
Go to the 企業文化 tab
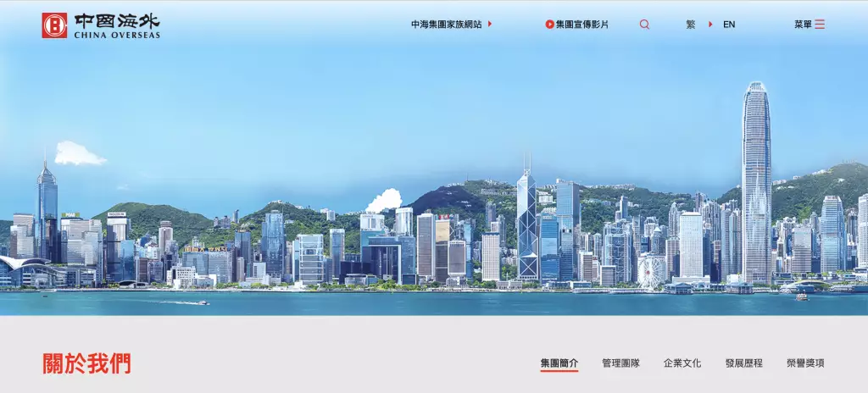pos(682,363)
